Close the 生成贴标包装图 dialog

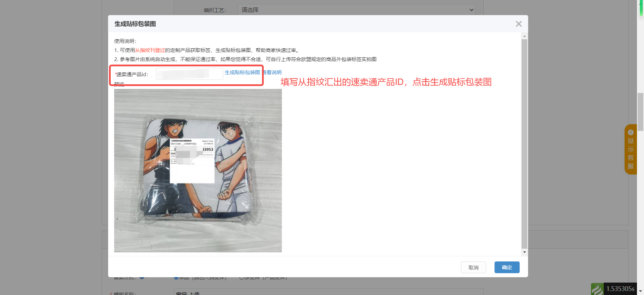pyautogui.click(x=519, y=24)
